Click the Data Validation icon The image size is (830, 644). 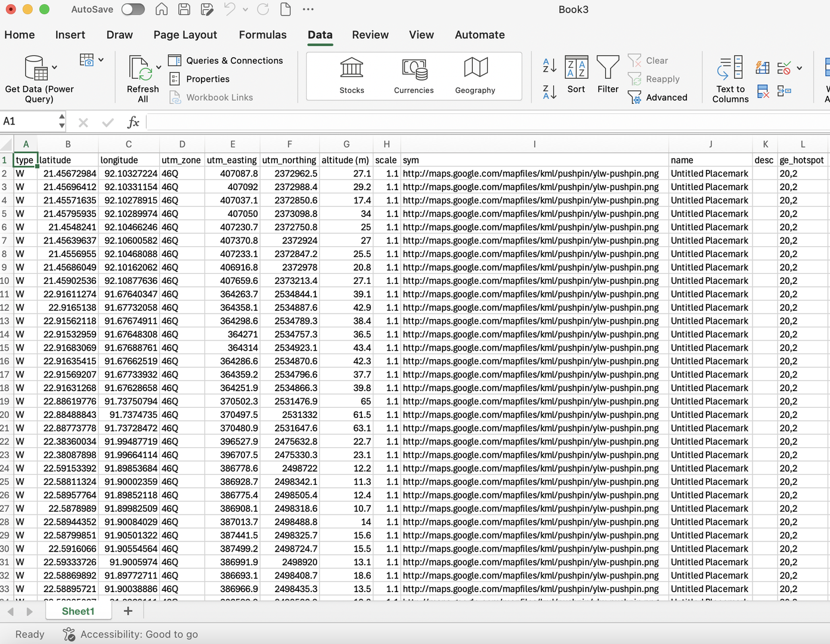[784, 67]
